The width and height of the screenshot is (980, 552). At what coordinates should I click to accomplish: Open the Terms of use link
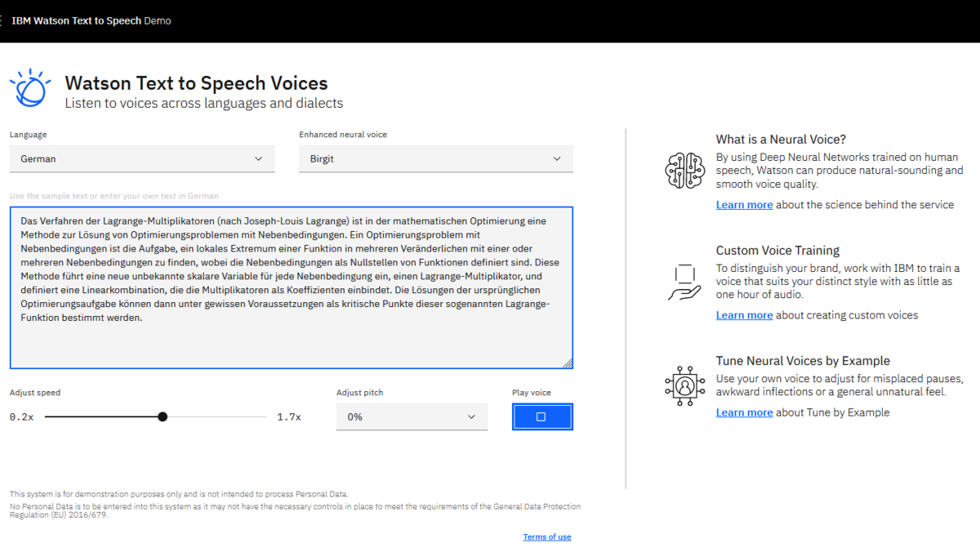(x=546, y=536)
